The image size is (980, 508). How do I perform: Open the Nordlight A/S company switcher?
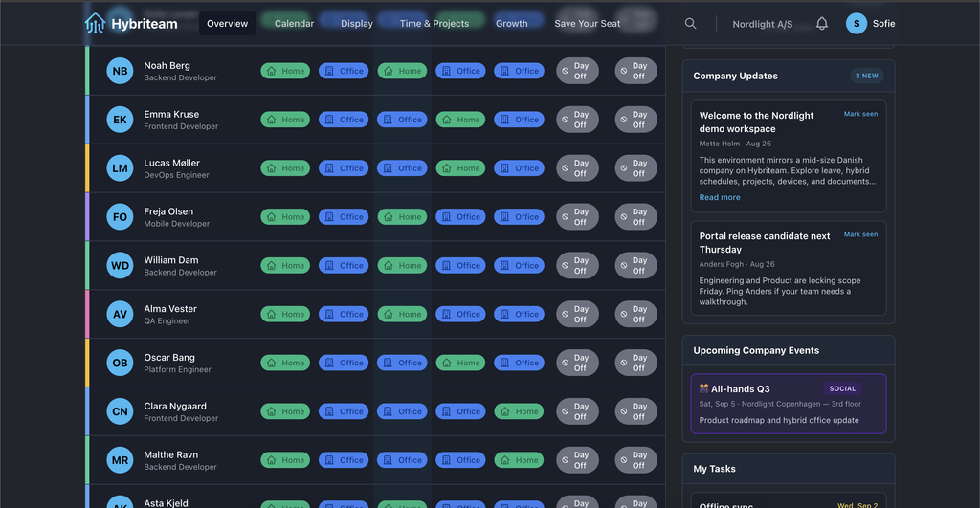[x=762, y=24]
